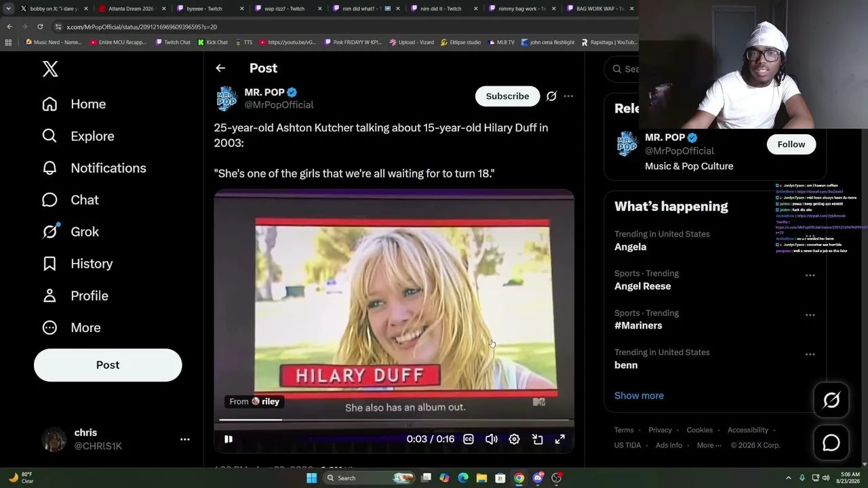The height and width of the screenshot is (488, 868).
Task: Expand the footer More menu
Action: [709, 445]
